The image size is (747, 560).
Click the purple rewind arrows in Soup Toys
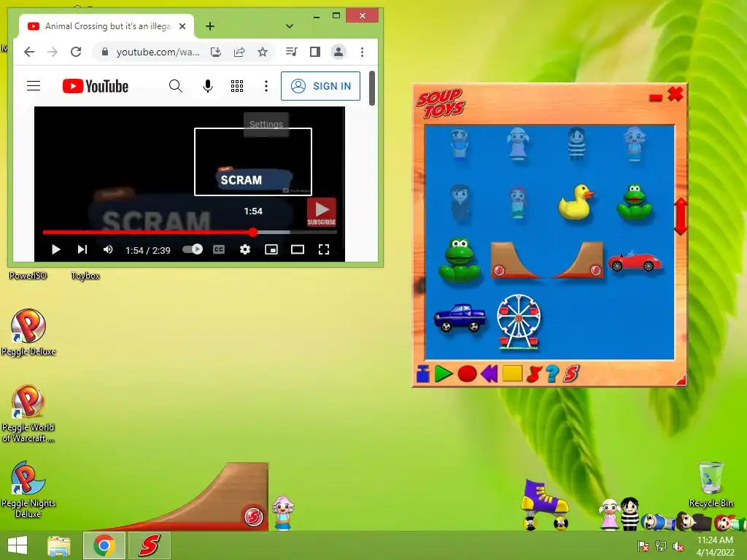pos(489,374)
